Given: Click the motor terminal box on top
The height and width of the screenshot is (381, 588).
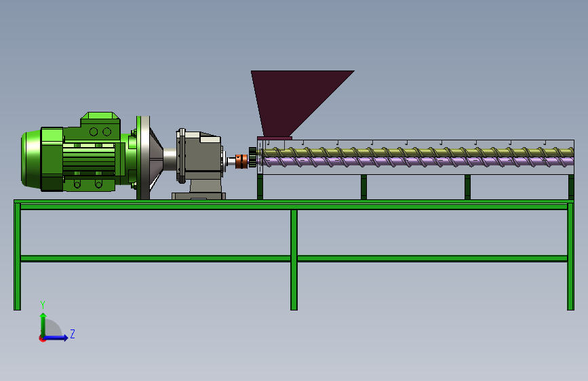Looking at the screenshot, I should [100, 126].
